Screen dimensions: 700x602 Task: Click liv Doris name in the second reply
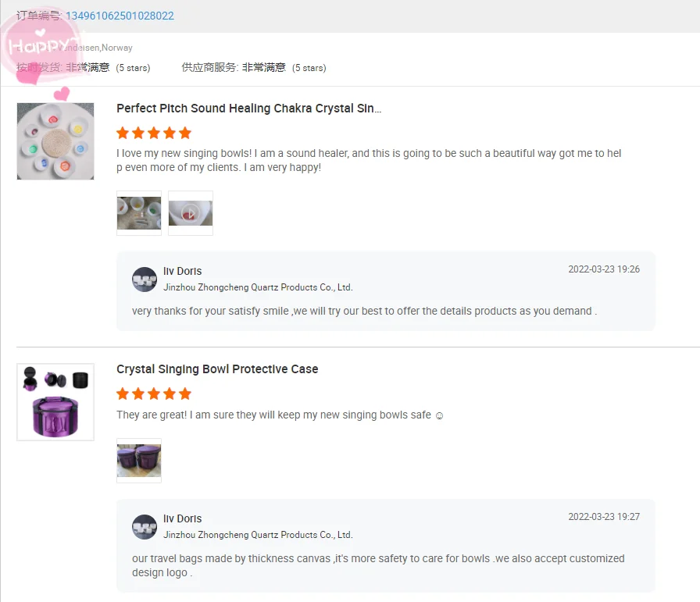point(182,518)
